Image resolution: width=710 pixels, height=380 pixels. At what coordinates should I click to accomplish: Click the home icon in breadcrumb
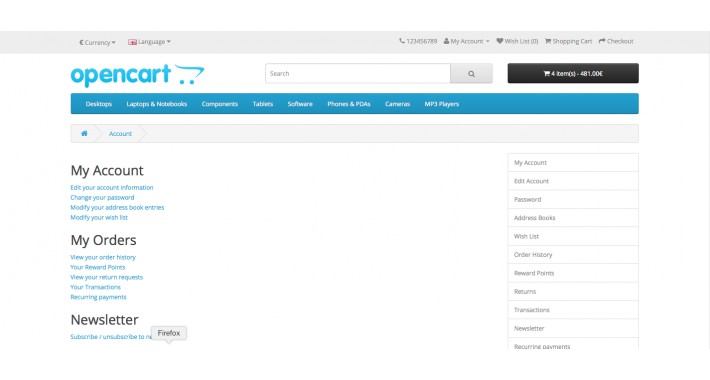pyautogui.click(x=84, y=134)
